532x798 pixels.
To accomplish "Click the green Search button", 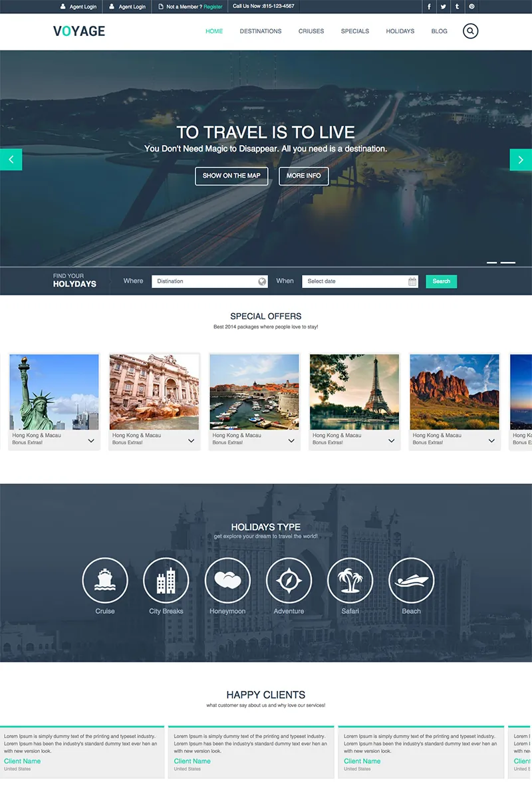I will [442, 281].
